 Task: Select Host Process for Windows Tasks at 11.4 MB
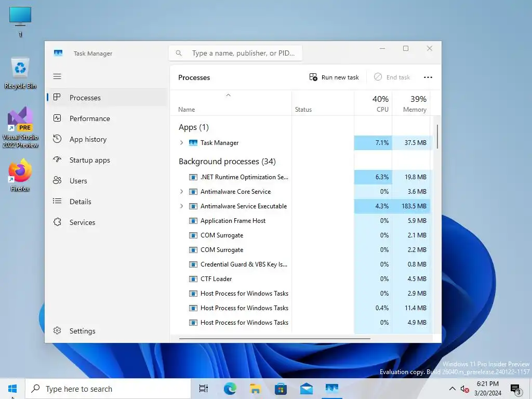point(301,308)
